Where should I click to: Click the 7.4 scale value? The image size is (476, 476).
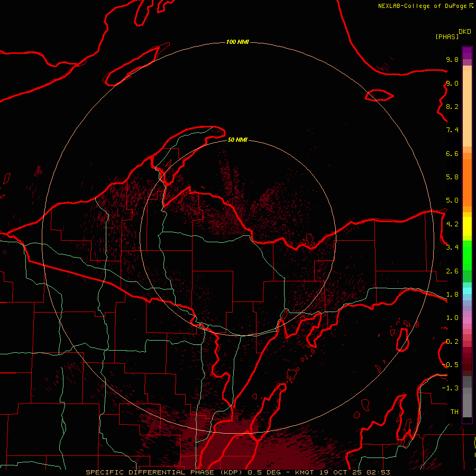452,130
